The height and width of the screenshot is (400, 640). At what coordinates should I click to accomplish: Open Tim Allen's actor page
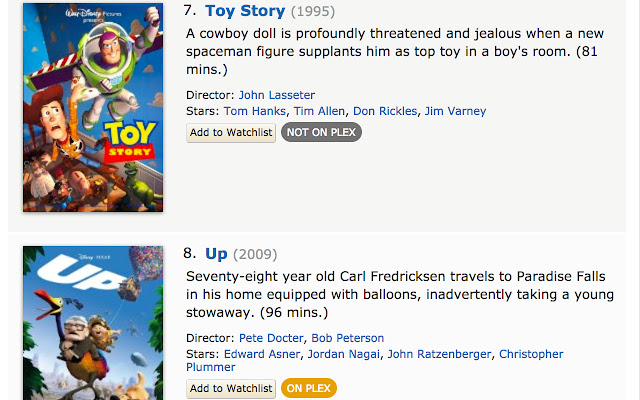pyautogui.click(x=319, y=111)
